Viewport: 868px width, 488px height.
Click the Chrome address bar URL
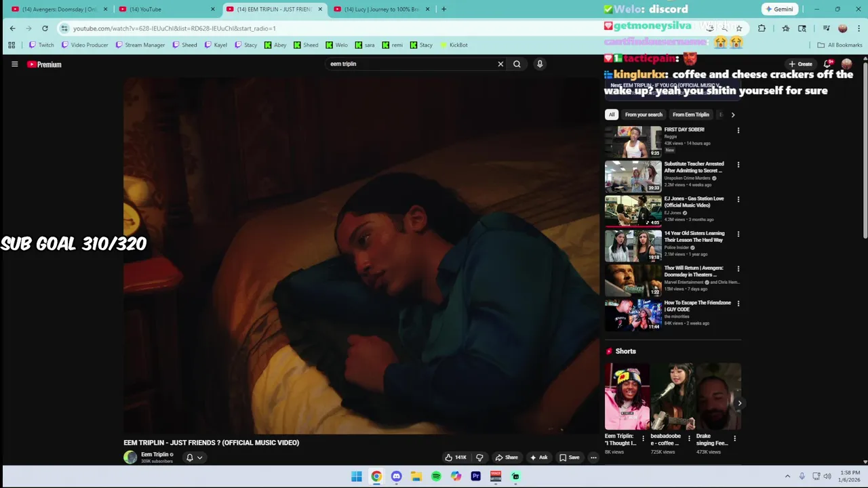tap(174, 28)
